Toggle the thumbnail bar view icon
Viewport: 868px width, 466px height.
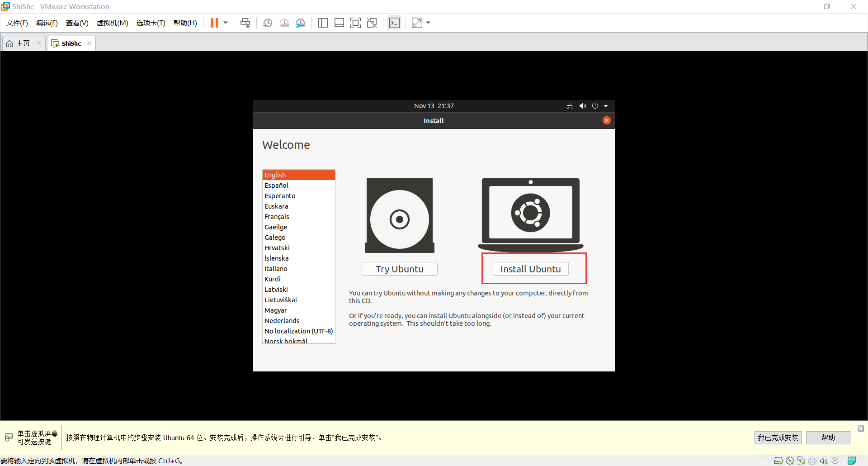tap(339, 23)
